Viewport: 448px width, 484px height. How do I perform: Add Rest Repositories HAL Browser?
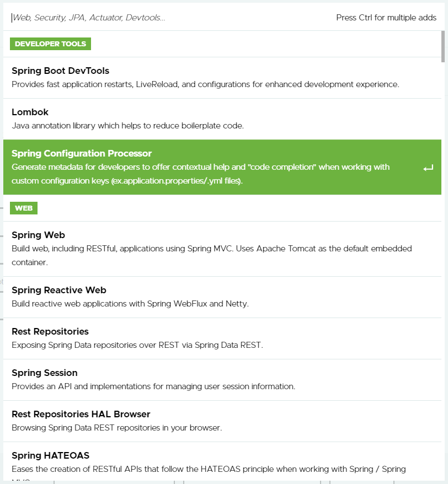[222, 421]
